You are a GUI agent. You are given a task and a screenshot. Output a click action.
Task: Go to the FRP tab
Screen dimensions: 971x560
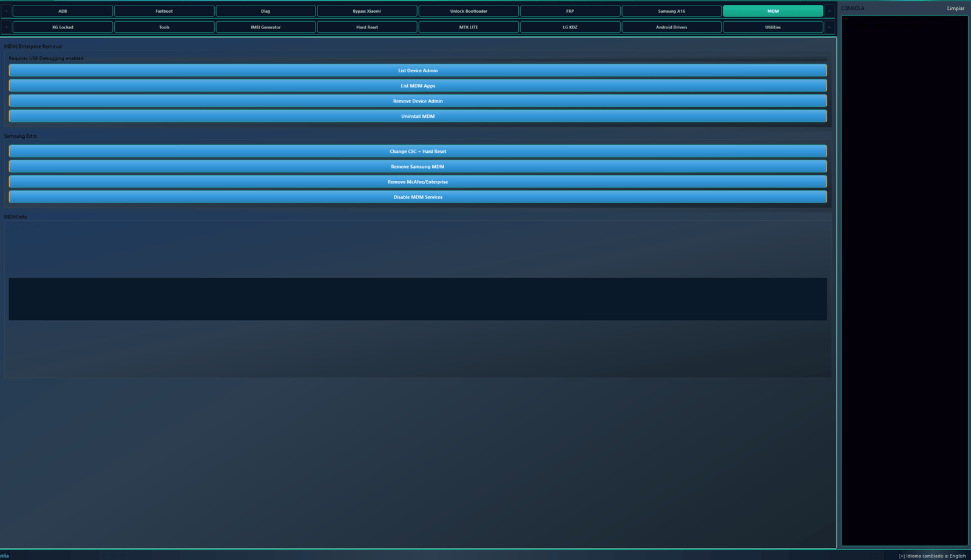point(570,11)
